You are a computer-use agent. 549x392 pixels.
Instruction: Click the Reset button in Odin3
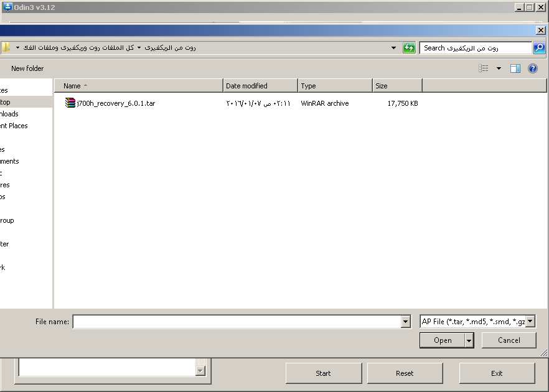[405, 373]
